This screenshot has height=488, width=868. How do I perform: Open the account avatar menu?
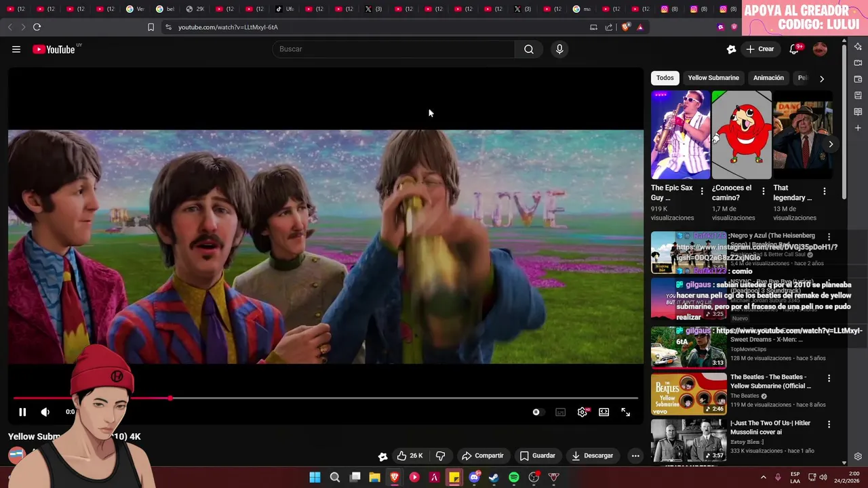point(820,49)
